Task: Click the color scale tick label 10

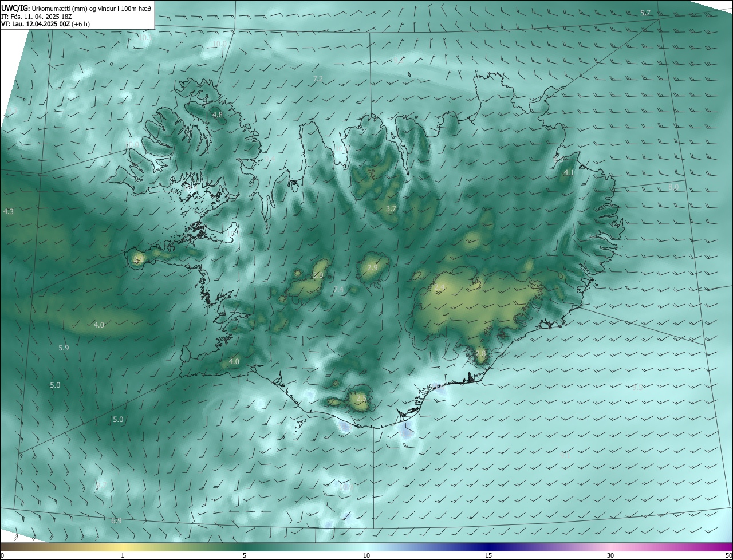Action: [366, 555]
